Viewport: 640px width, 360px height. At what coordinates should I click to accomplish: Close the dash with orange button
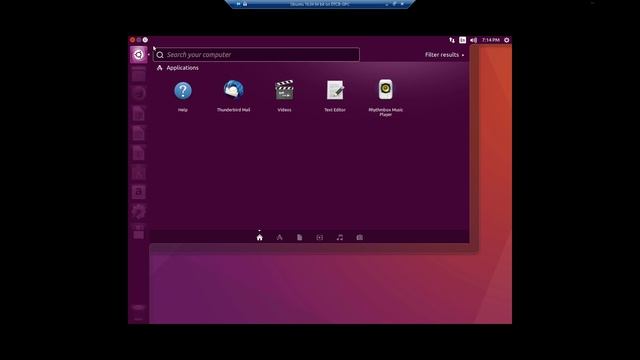pos(132,40)
